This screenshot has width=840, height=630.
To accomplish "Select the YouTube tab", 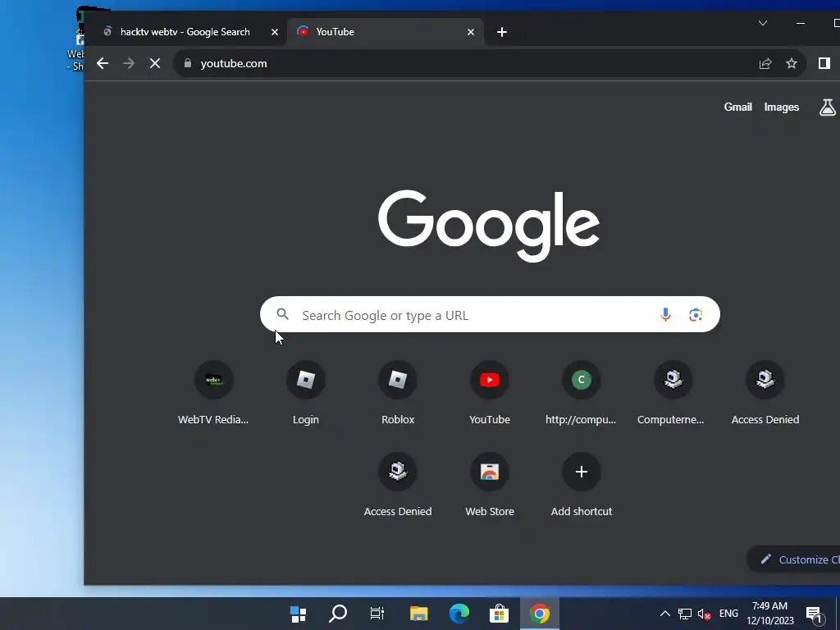I will click(386, 32).
